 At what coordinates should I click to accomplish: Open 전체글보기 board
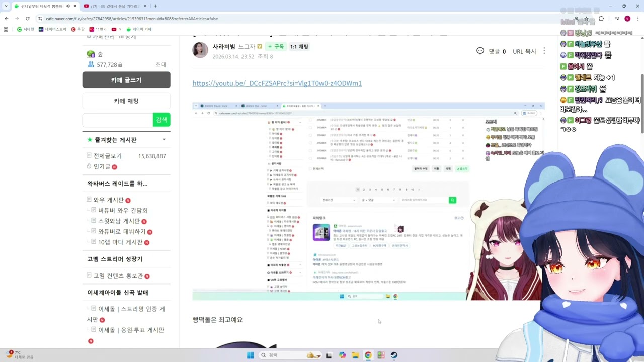[x=107, y=156]
